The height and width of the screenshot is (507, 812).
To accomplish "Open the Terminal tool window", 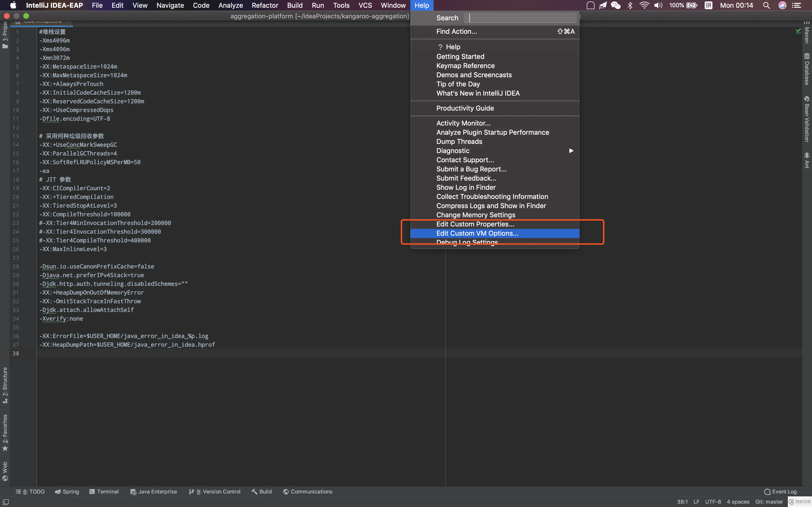I will pyautogui.click(x=104, y=492).
